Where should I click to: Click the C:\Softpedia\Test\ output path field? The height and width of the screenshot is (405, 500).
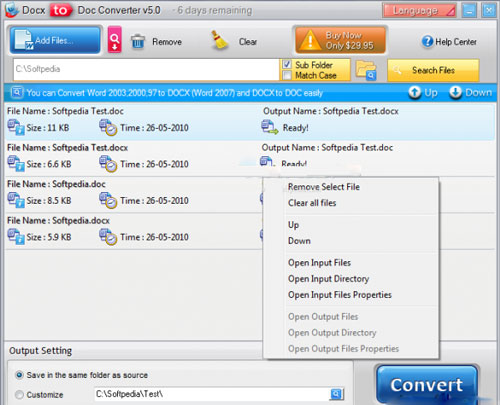(x=212, y=394)
